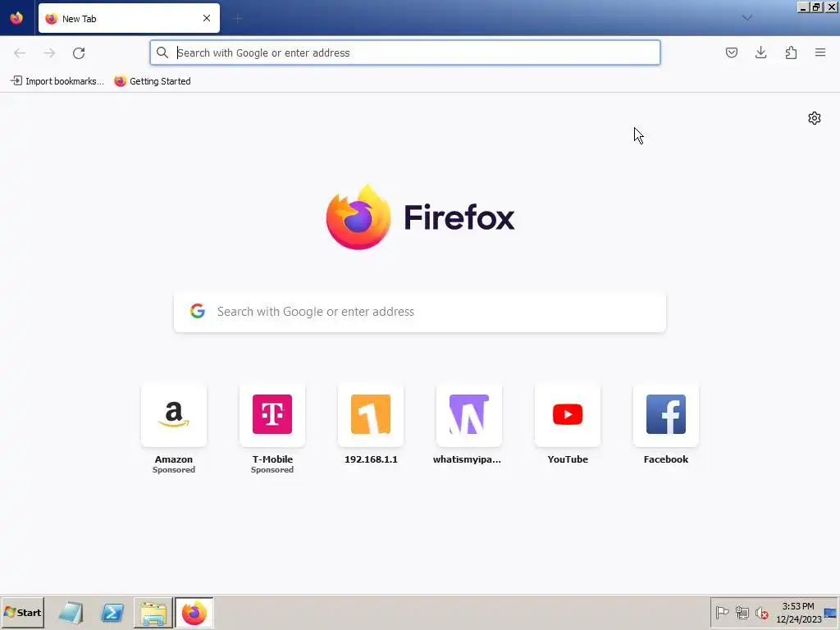This screenshot has width=840, height=630.
Task: Launch PowerShell from the taskbar
Action: click(112, 613)
